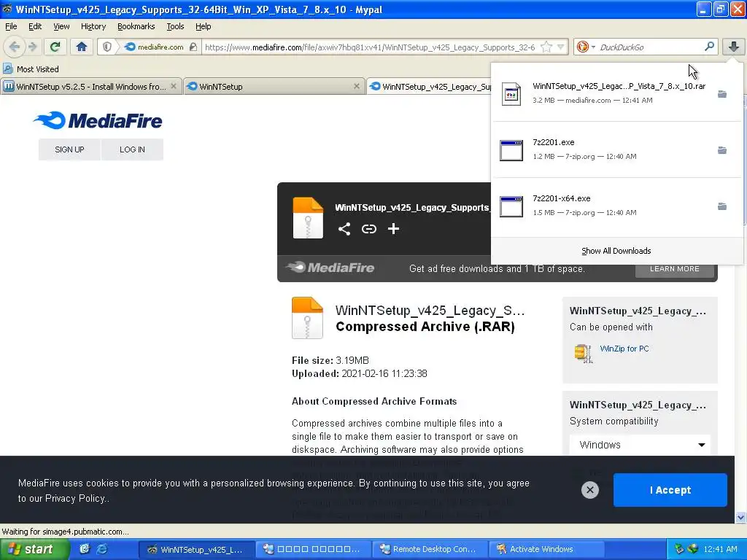Click the I Accept cookies button

coord(670,490)
